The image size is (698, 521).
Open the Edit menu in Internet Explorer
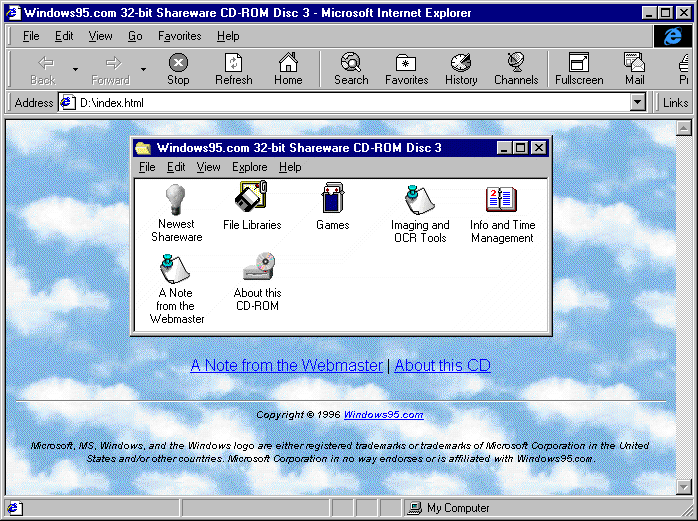click(64, 36)
